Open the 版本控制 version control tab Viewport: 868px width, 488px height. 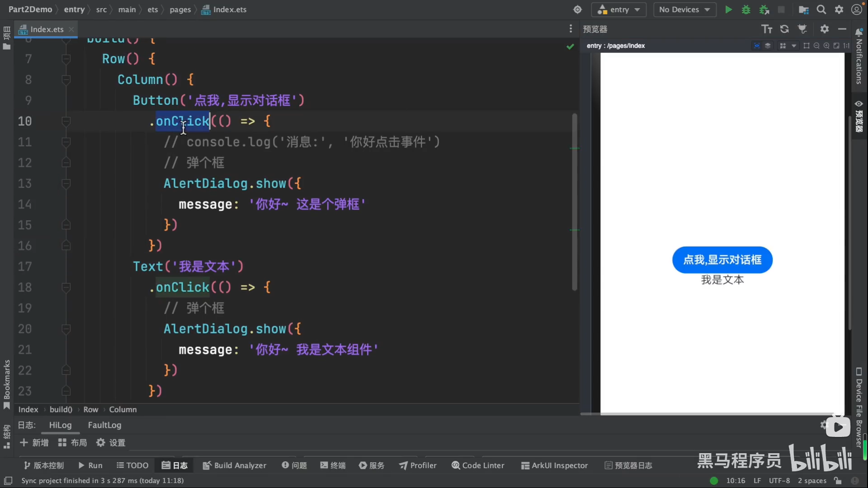(x=44, y=465)
